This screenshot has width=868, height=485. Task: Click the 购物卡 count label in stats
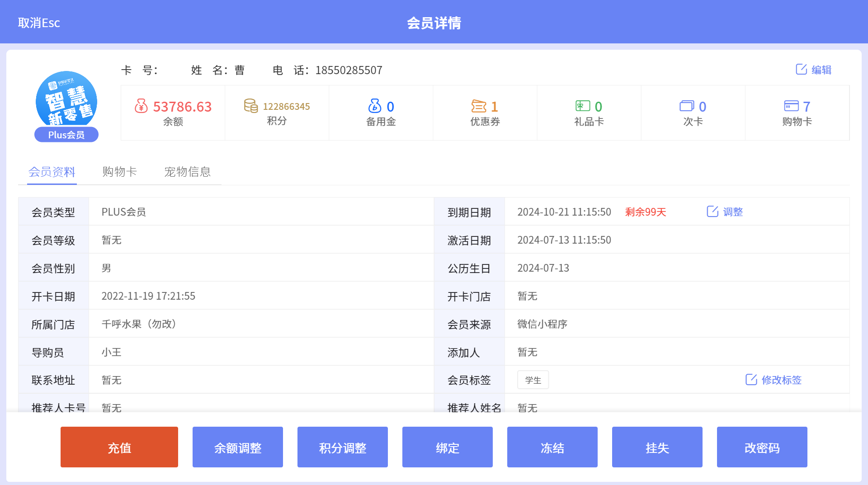click(797, 122)
